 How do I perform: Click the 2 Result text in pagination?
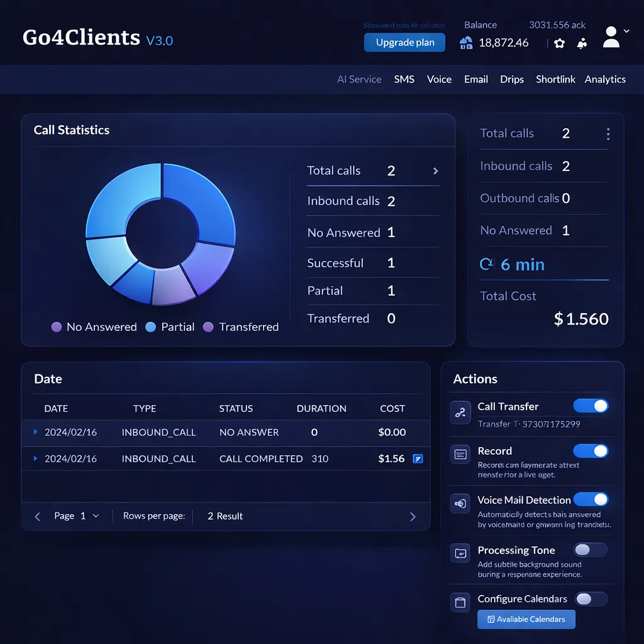tap(225, 516)
